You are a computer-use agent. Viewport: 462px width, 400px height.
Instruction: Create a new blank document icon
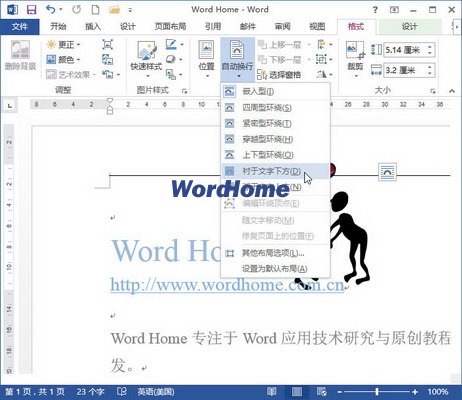95,9
